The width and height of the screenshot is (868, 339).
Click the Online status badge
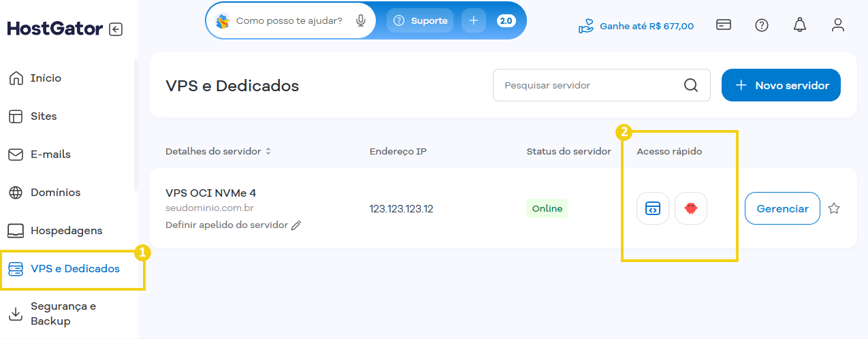(547, 208)
